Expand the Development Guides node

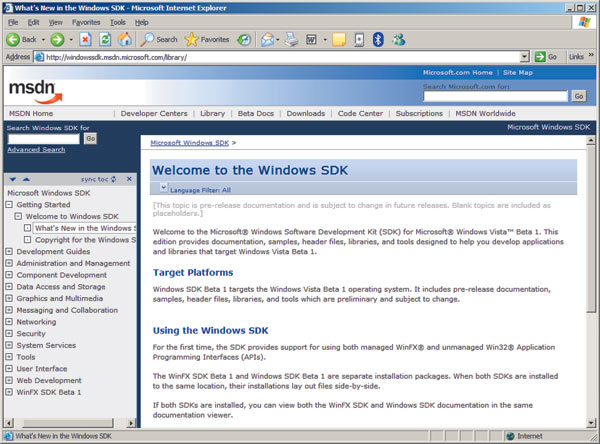[9, 251]
